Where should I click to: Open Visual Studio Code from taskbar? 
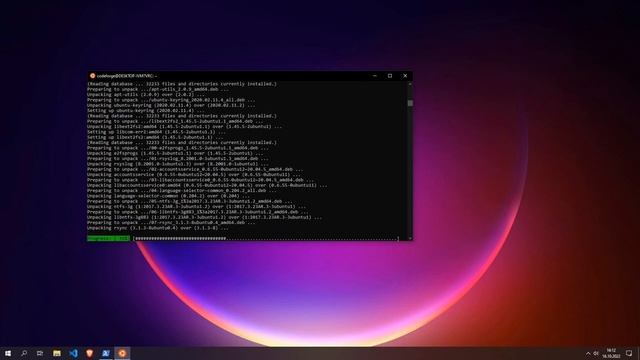point(73,353)
